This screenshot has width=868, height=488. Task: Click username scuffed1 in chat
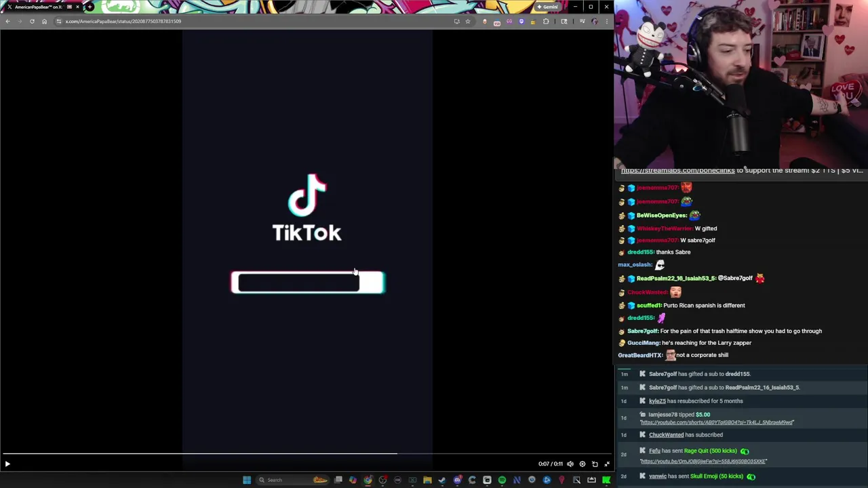648,306
